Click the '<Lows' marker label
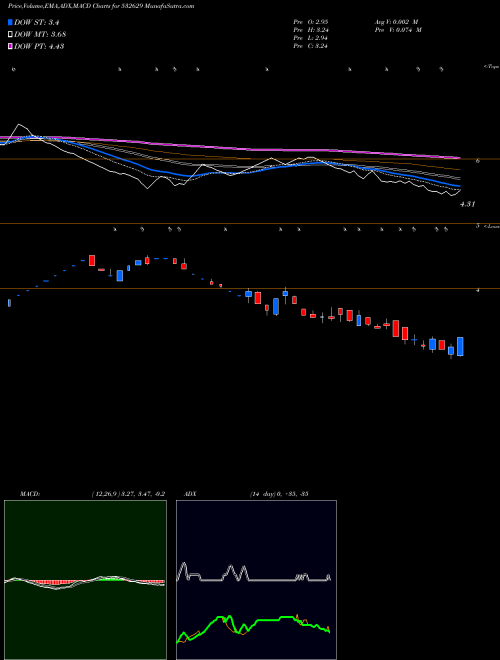Viewport: 500px width, 660px height. 492,226
